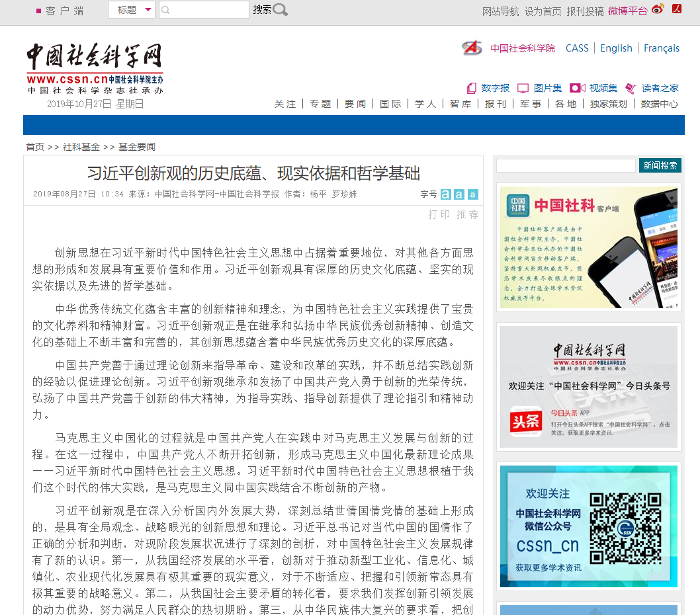This screenshot has width=700, height=615.
Task: Click the red People's Daily icon
Action: 676,9
